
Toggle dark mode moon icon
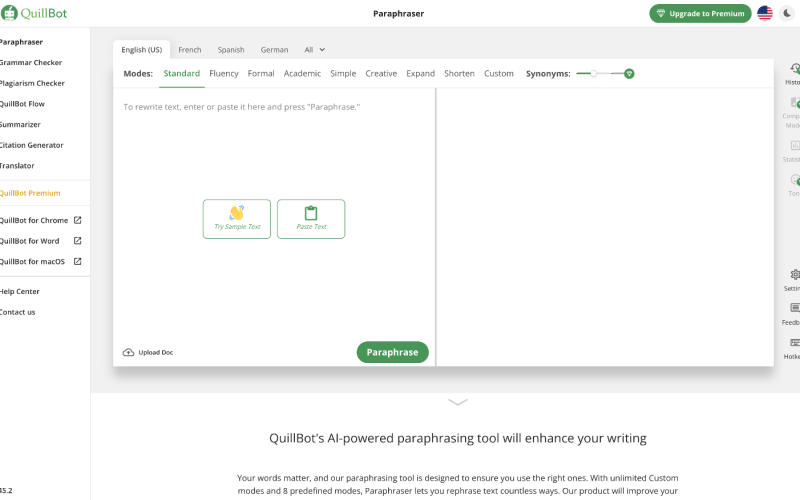787,13
